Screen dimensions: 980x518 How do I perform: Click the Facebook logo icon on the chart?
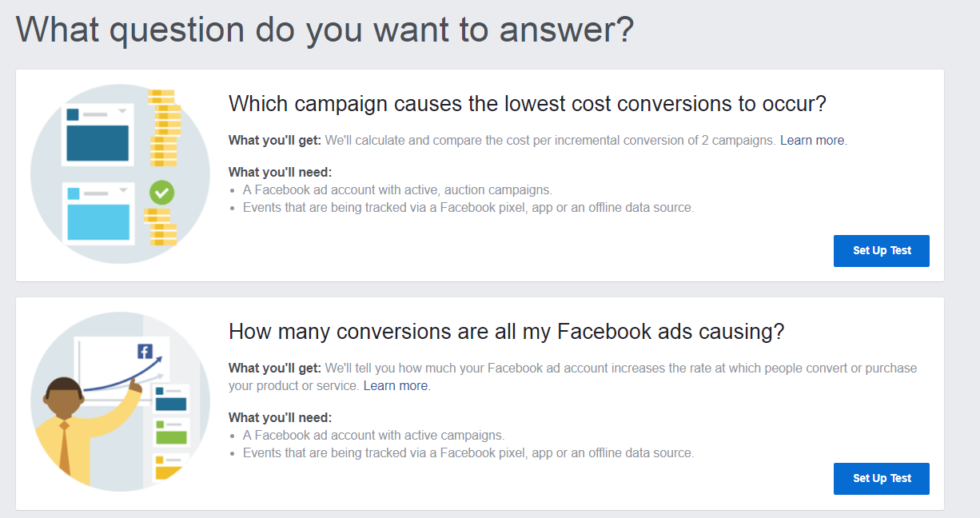click(145, 352)
